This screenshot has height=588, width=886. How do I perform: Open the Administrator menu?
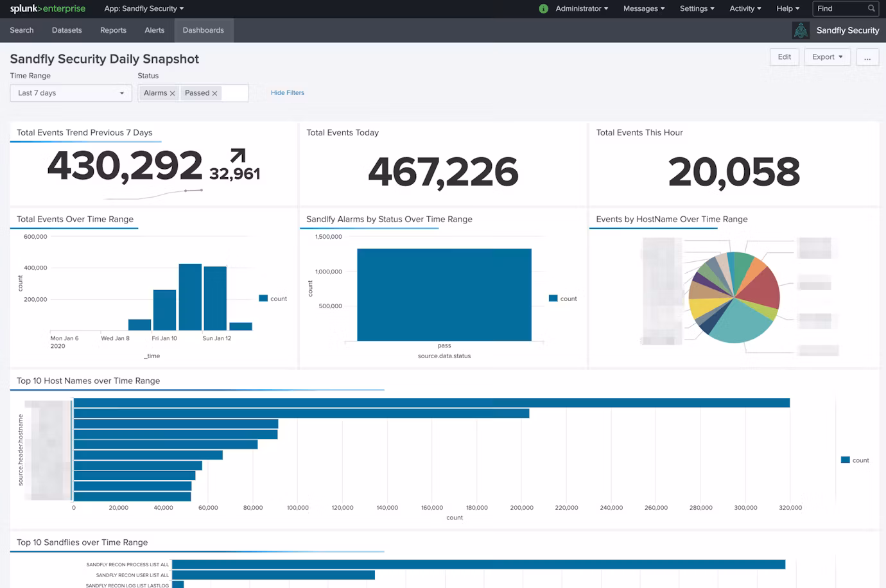(x=582, y=8)
